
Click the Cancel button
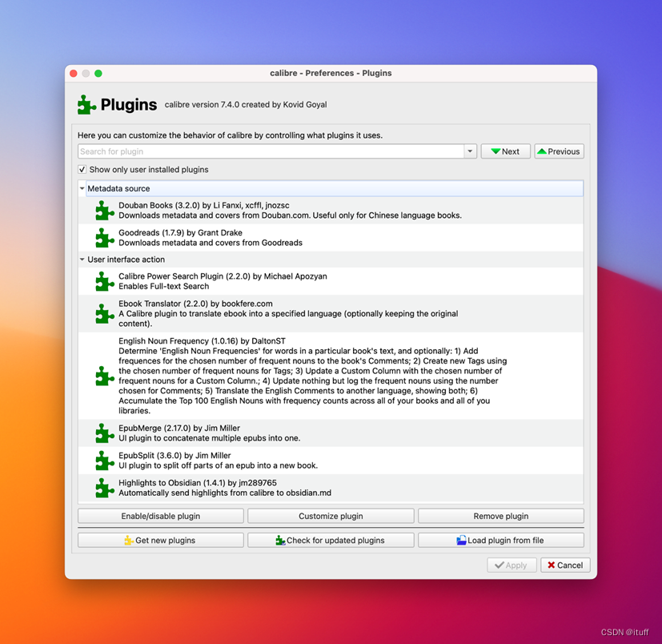(565, 565)
